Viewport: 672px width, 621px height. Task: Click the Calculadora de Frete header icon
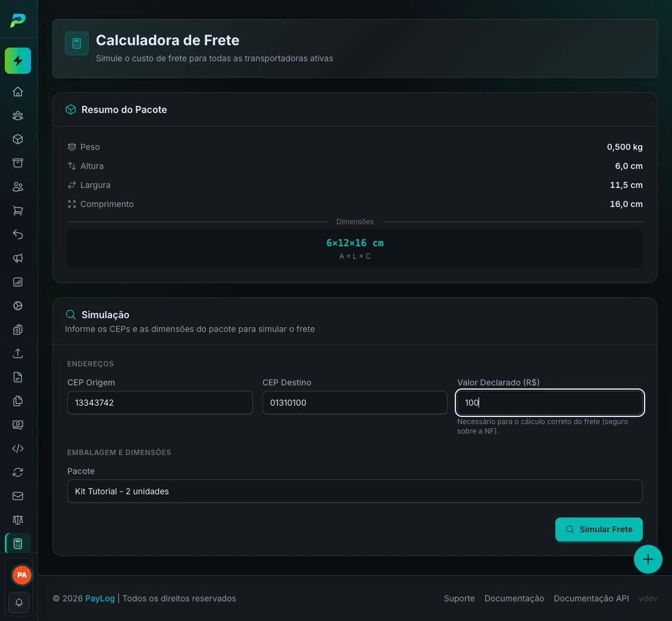[77, 43]
